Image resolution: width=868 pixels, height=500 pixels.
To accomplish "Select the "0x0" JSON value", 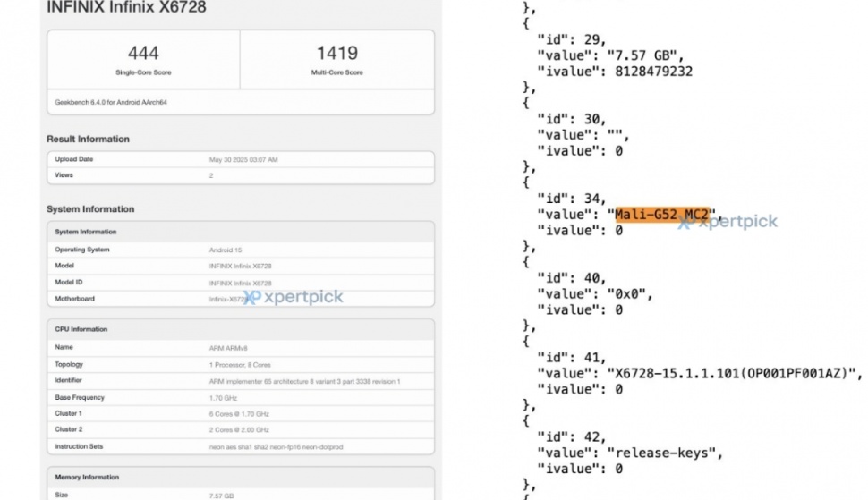I will pyautogui.click(x=626, y=294).
